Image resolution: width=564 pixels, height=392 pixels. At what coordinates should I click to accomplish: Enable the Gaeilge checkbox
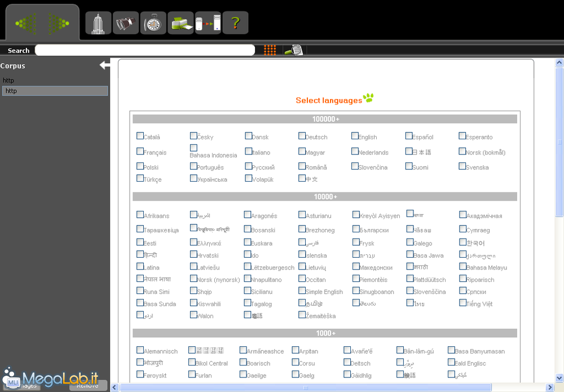[x=243, y=374]
